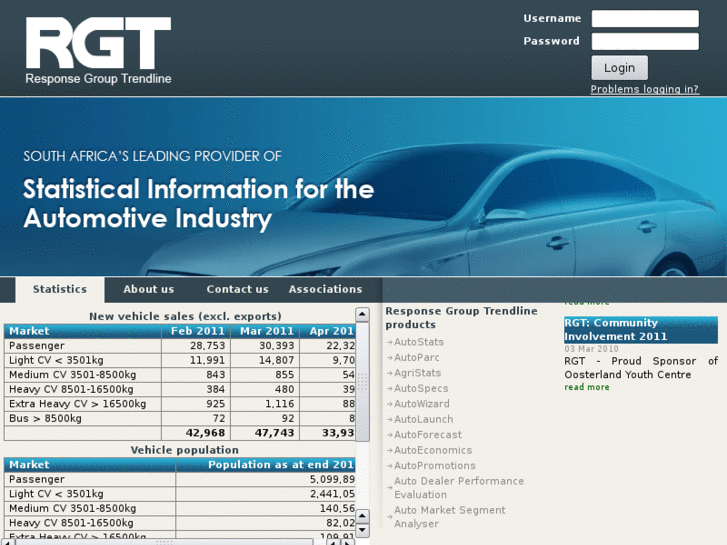Open the AgriStats product link

tap(417, 373)
